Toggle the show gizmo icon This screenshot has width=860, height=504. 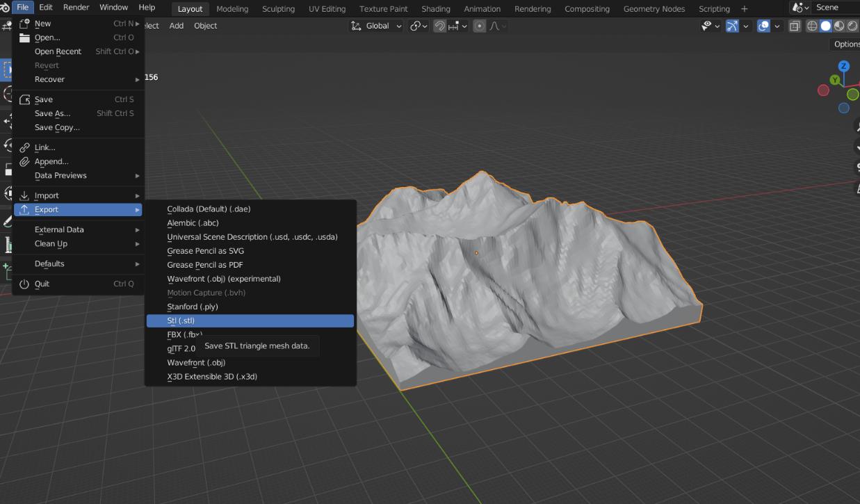732,26
